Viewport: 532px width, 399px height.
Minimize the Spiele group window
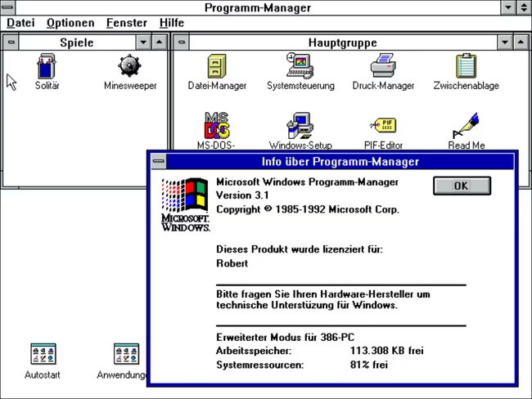[x=143, y=43]
